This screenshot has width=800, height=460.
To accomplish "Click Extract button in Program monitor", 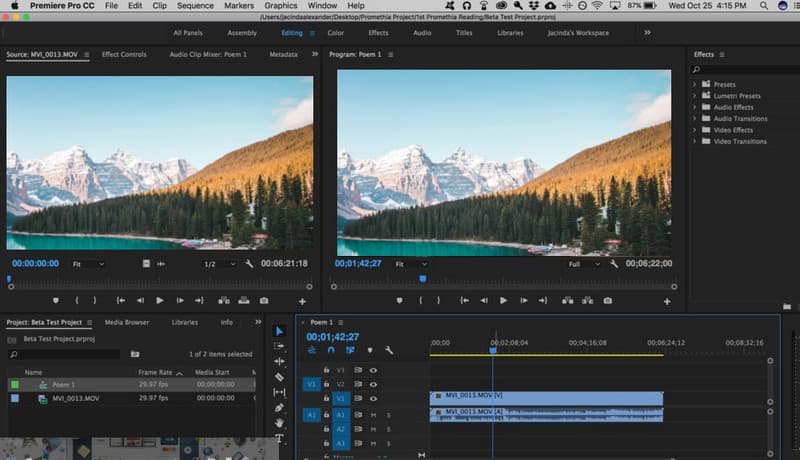I will [588, 301].
